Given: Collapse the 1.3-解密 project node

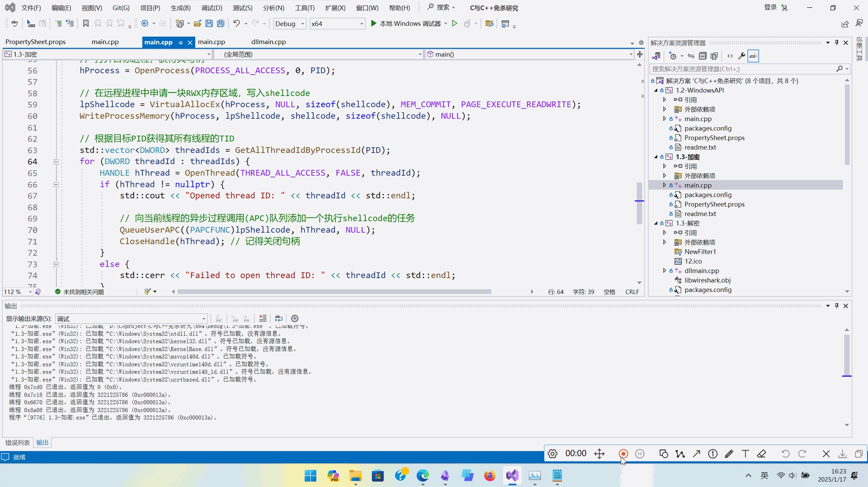Looking at the screenshot, I should [x=656, y=223].
